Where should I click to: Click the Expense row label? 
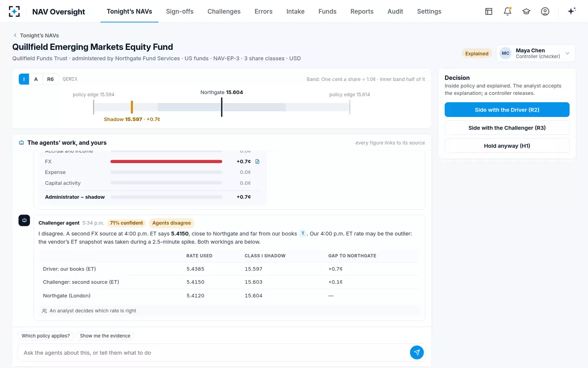[x=55, y=172]
